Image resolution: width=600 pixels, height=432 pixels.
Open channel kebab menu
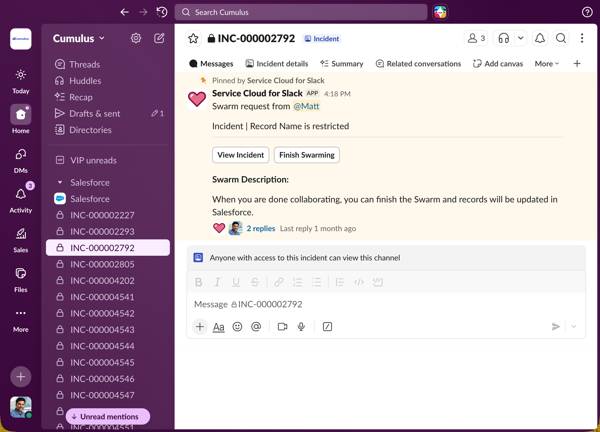point(582,38)
